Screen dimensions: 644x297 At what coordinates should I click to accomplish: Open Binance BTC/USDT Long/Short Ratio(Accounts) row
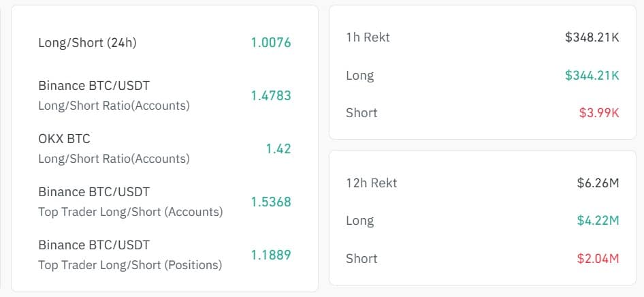coord(165,96)
